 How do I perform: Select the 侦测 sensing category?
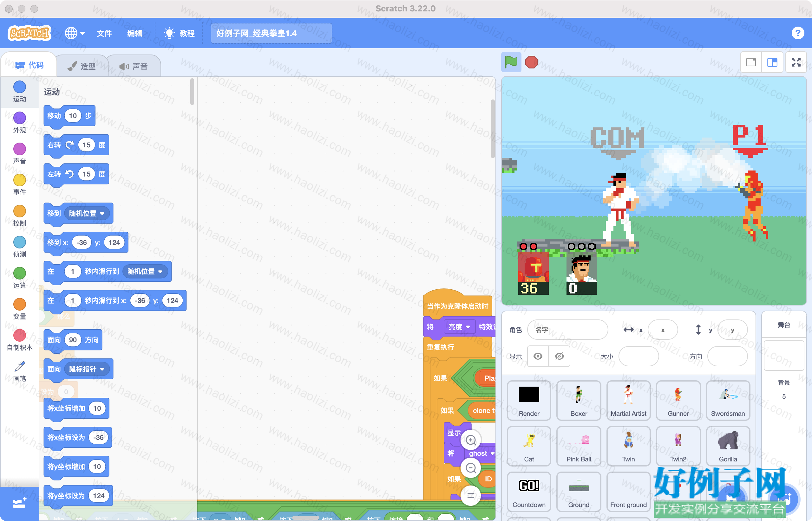pos(19,247)
